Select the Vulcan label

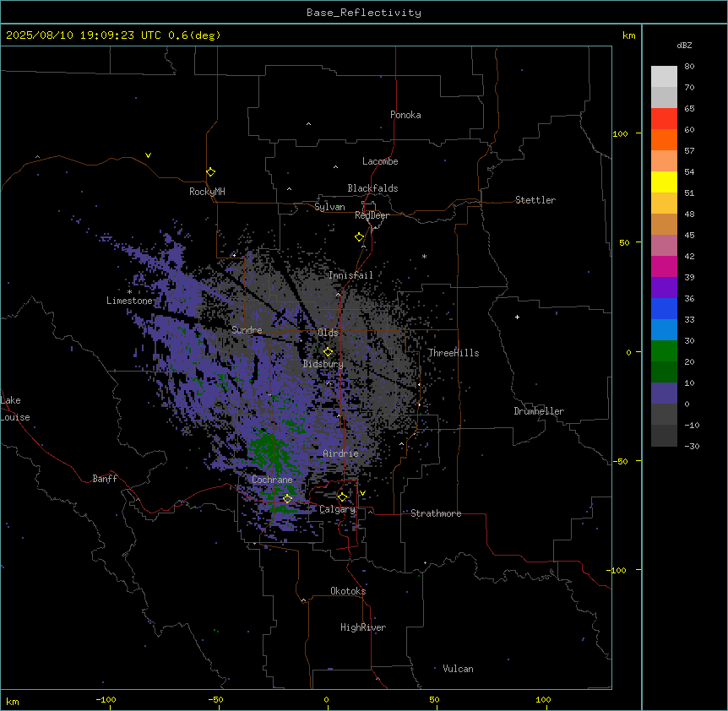(x=459, y=669)
